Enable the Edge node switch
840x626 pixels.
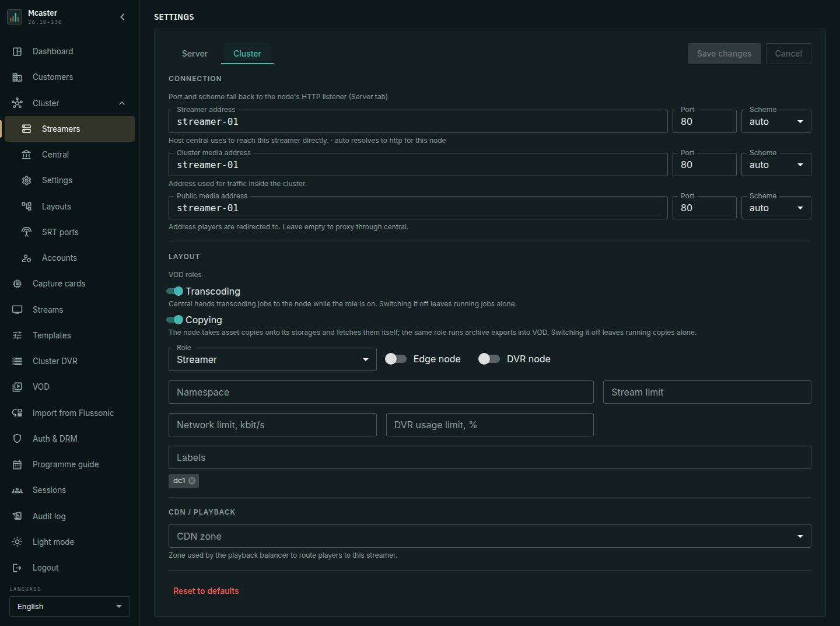[x=395, y=359]
